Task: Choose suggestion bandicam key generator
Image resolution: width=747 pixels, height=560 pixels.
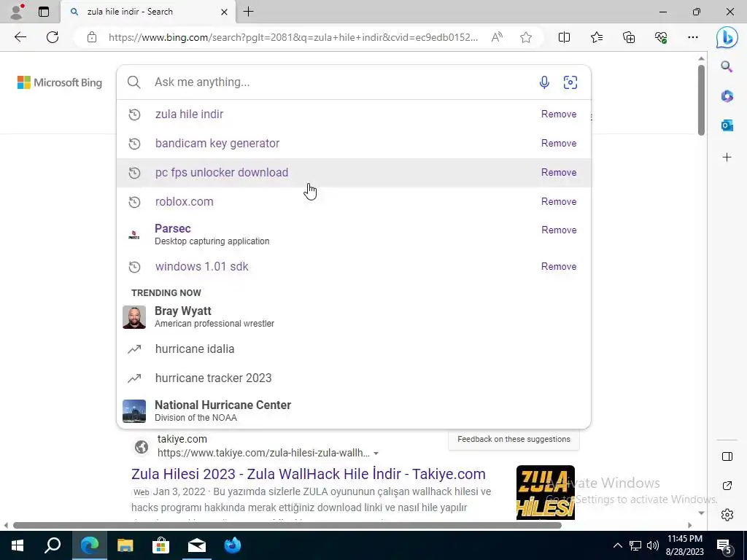Action: (x=354, y=144)
